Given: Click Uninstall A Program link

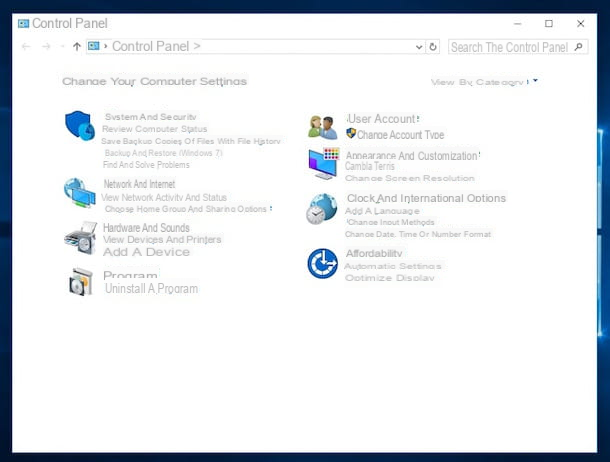Looking at the screenshot, I should point(151,289).
